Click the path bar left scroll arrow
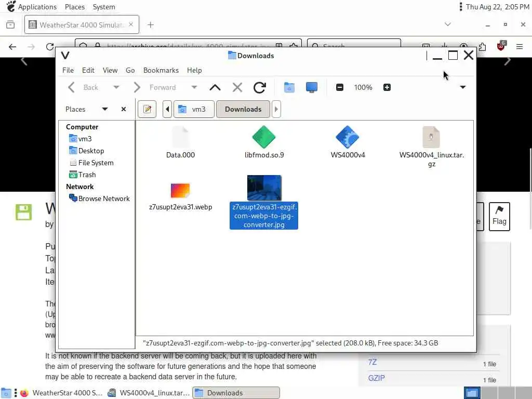 tap(167, 109)
